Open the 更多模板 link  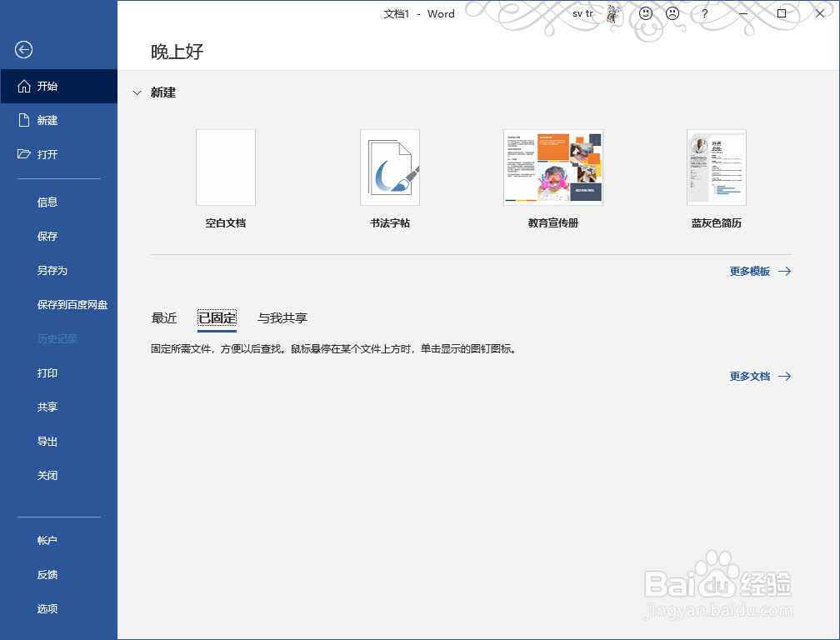click(x=750, y=272)
